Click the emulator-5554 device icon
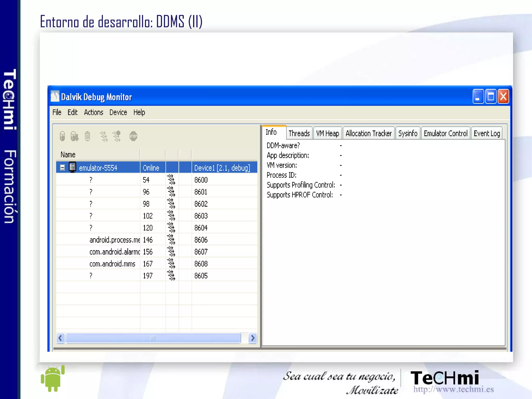The height and width of the screenshot is (399, 532). coord(72,167)
